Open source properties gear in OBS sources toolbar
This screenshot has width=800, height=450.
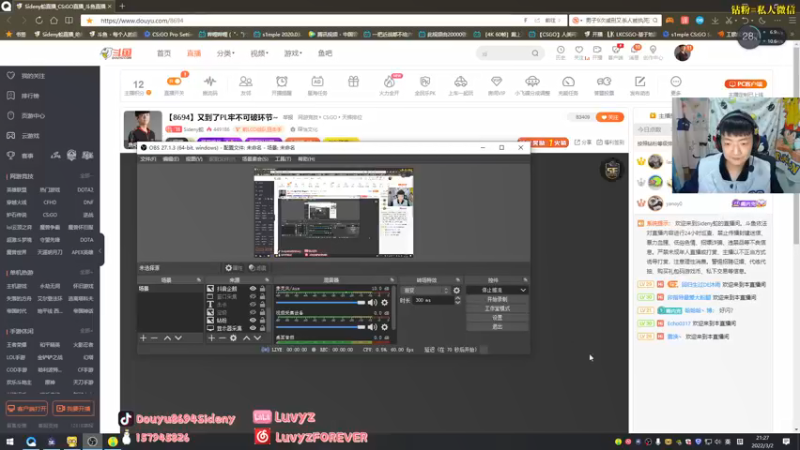(233, 338)
